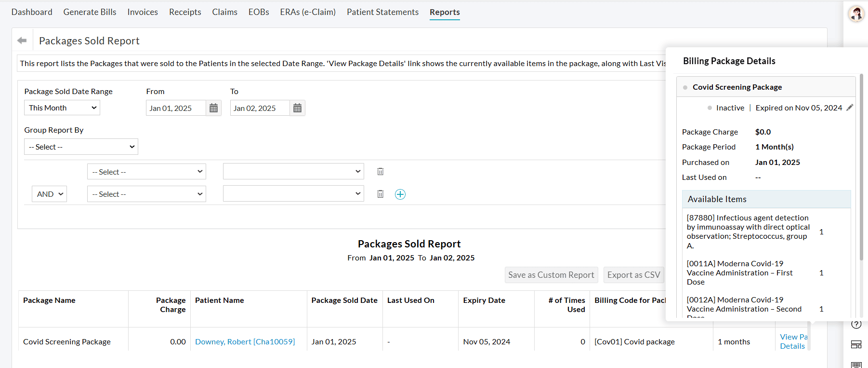
Task: Click the back arrow beside Packages Sold Report
Action: [x=22, y=41]
